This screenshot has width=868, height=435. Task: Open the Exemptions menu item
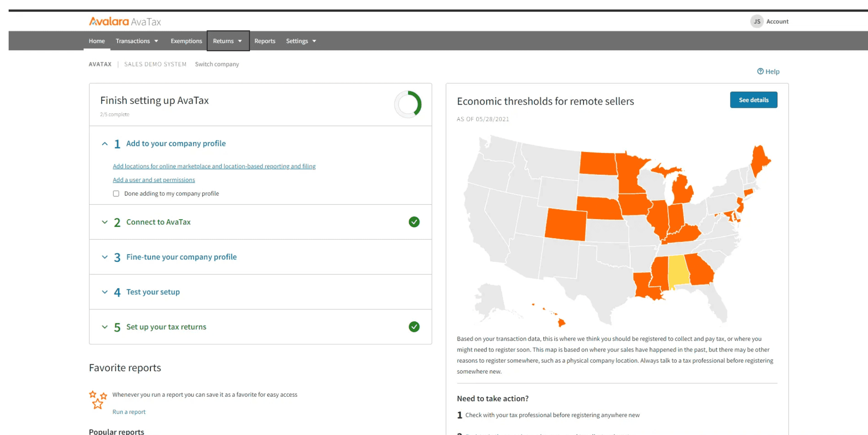[x=186, y=40]
